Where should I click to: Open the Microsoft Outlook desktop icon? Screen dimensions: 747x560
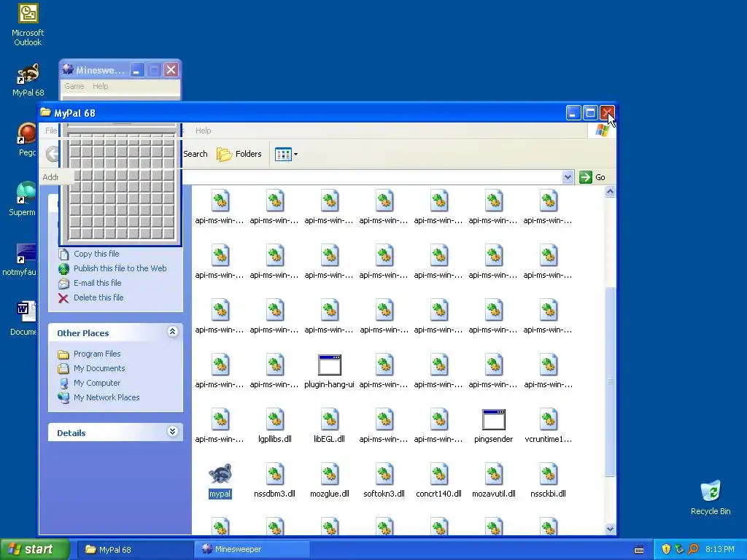[x=28, y=25]
